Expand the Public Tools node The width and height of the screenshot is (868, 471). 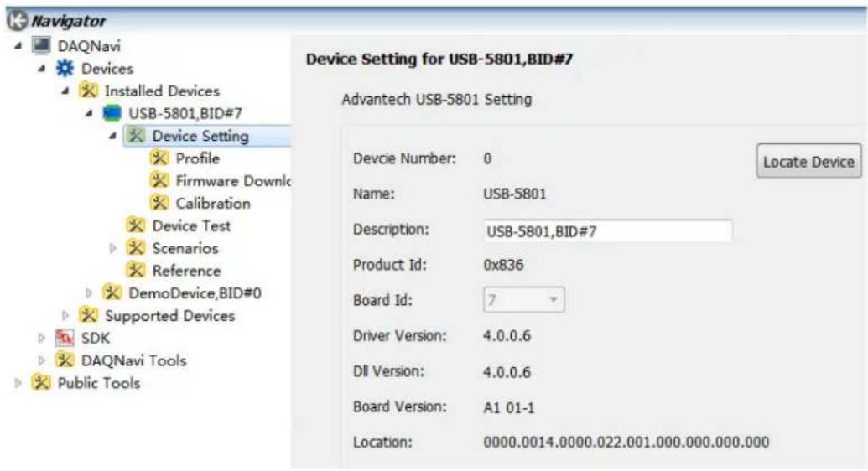coord(18,382)
